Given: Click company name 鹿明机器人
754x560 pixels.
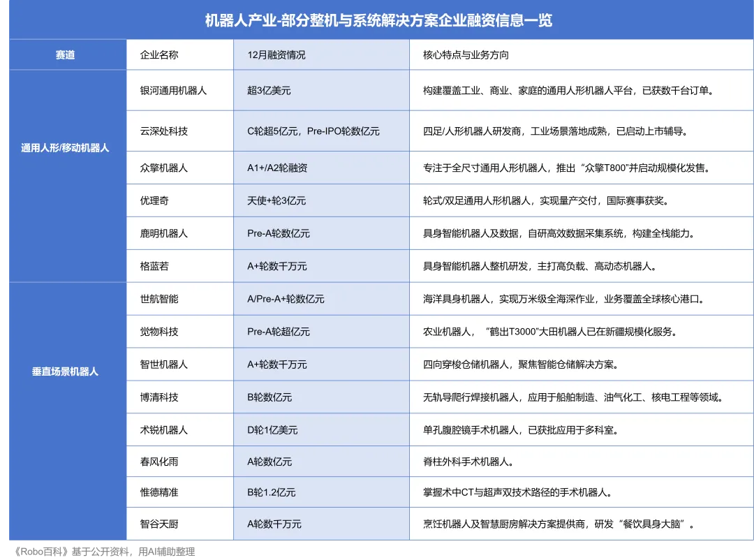Looking at the screenshot, I should [163, 233].
